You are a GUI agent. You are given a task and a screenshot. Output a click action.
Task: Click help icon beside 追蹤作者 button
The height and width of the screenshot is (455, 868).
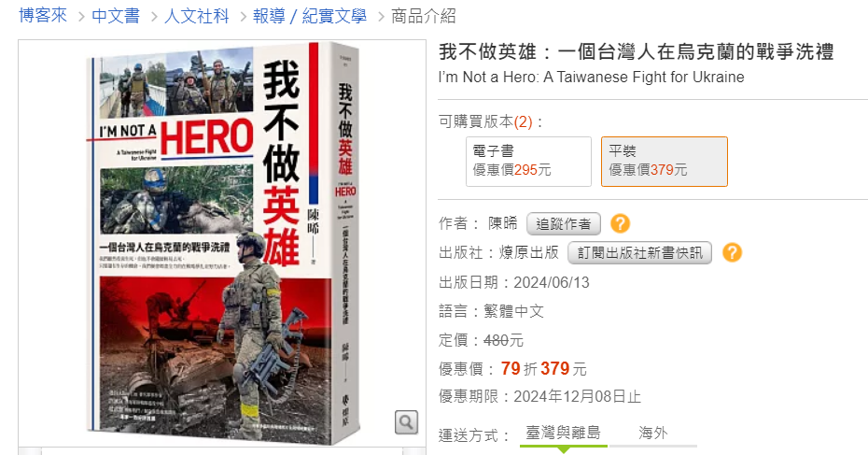coord(620,223)
